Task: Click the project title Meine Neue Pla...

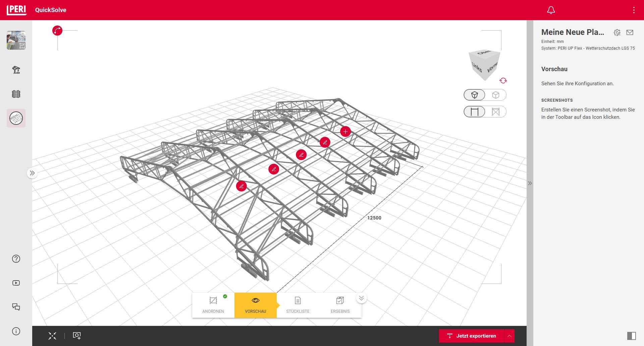Action: coord(573,32)
